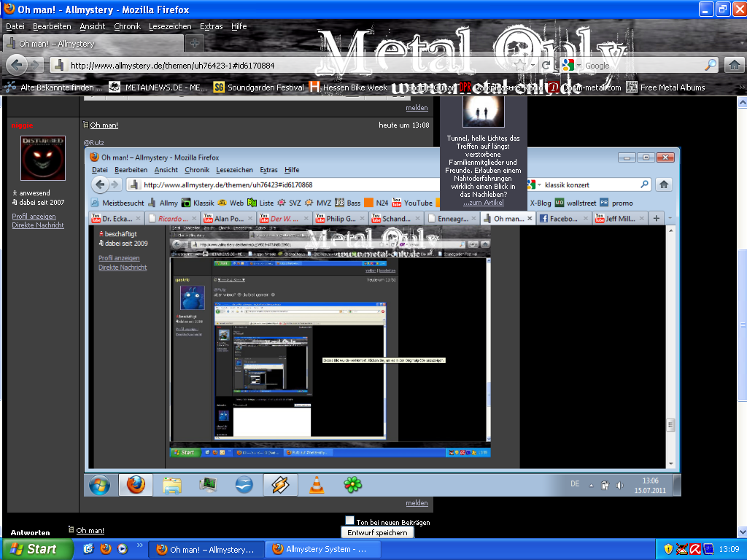Open the Free Metal Albums bookmark
This screenshot has width=747, height=560.
[665, 87]
